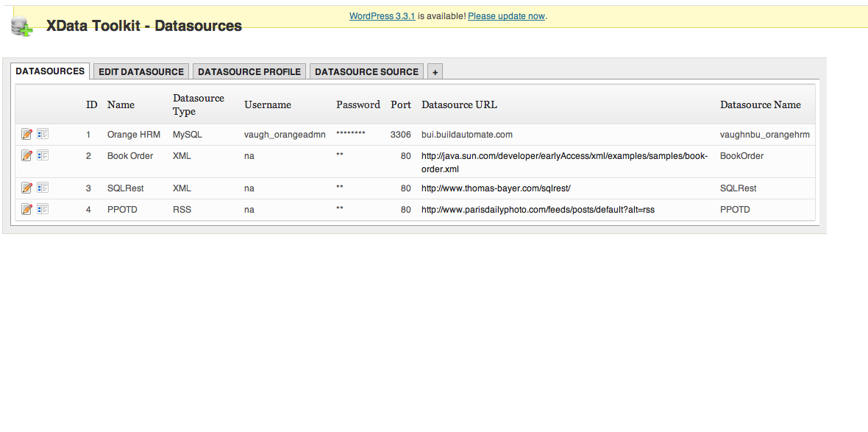Click the bui.buildautomate.com URL cell
Image resolution: width=868 pixels, height=432 pixels.
(466, 134)
